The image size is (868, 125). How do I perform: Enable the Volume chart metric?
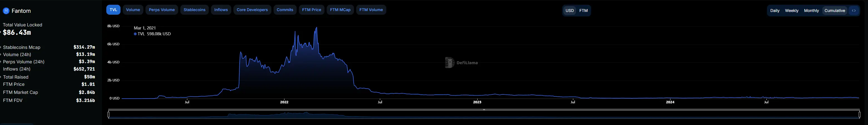pyautogui.click(x=133, y=10)
